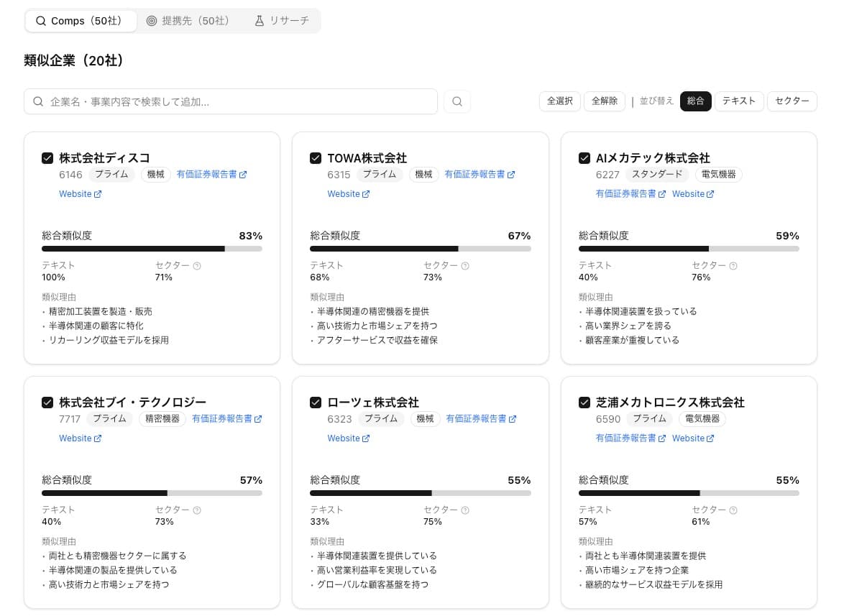844x616 pixels.
Task: Click the 59% similarity bar for AIメカテック
Action: (689, 249)
